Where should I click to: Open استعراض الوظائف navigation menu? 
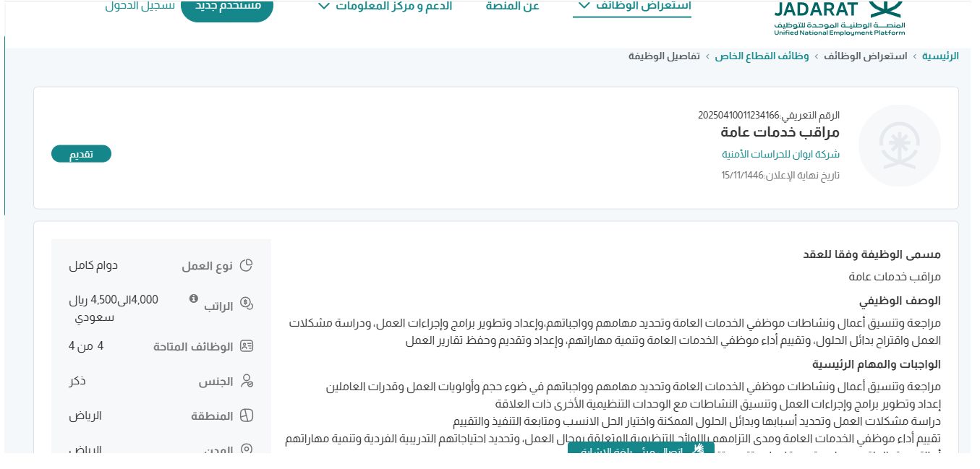[x=632, y=7]
